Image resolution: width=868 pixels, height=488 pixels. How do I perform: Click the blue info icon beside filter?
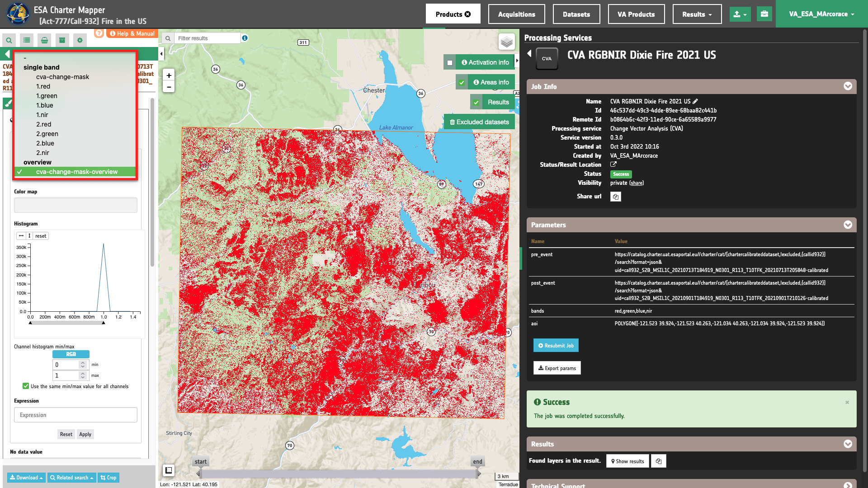click(x=245, y=38)
